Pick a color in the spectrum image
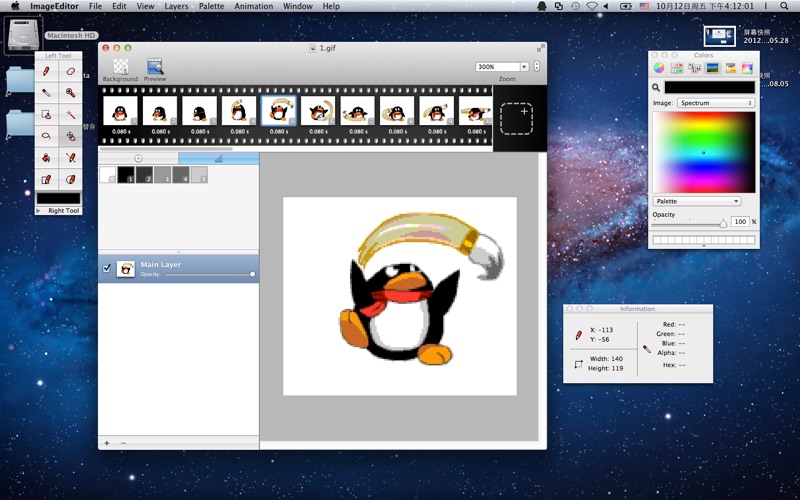The width and height of the screenshot is (800, 500). tap(704, 152)
